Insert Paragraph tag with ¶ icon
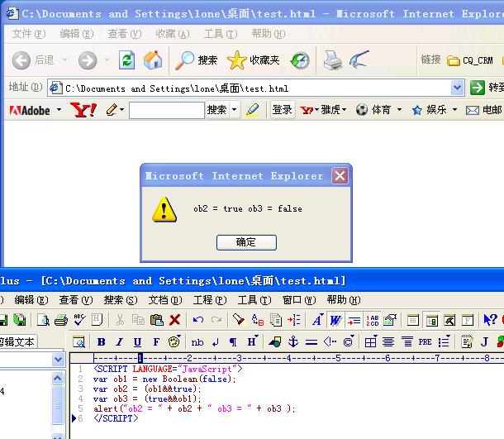The height and width of the screenshot is (439, 504). [233, 342]
